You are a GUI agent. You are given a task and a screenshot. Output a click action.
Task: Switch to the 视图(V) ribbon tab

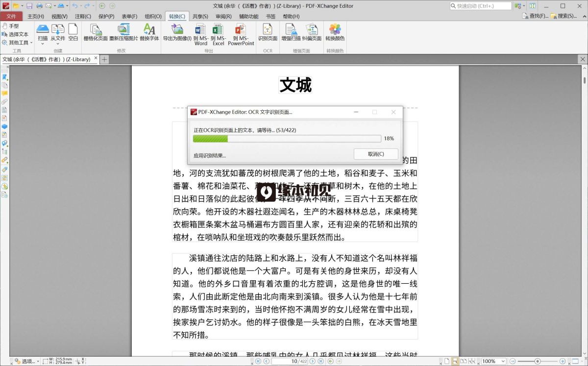[x=59, y=16]
